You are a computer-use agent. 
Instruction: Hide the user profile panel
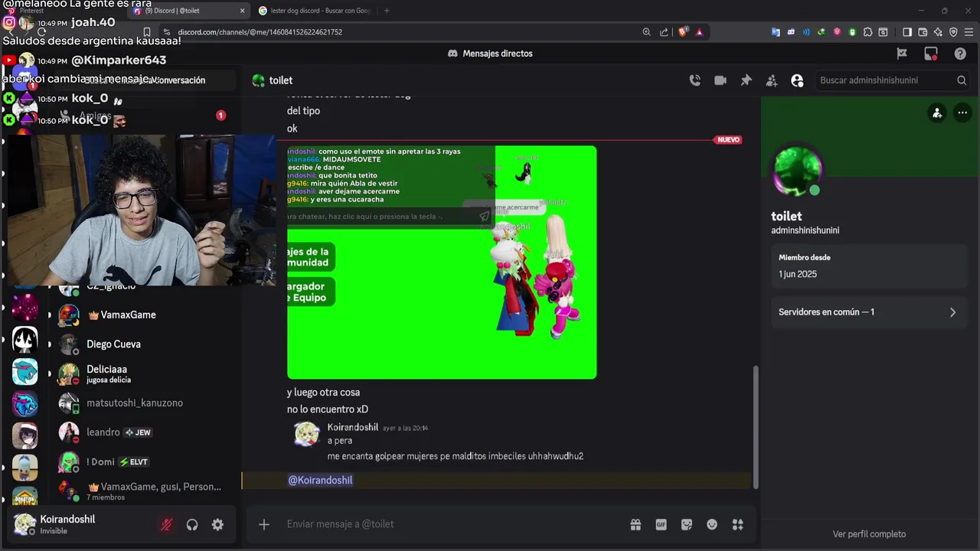pyautogui.click(x=797, y=80)
